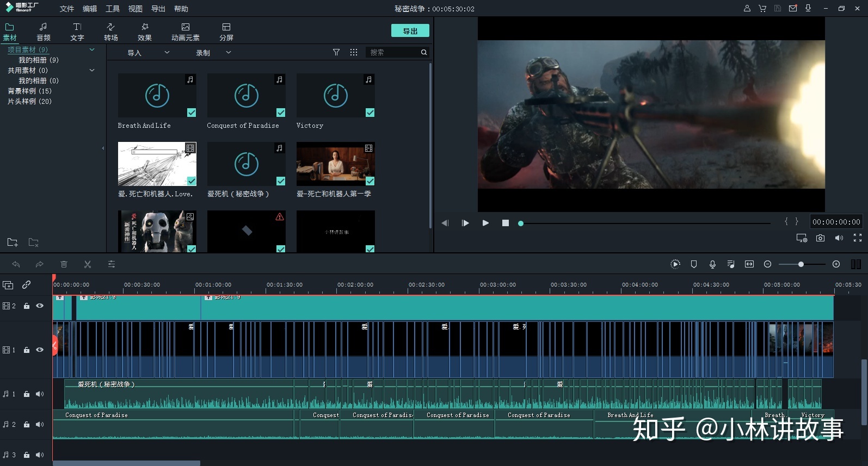
Task: Open the 视图 menu
Action: [136, 9]
